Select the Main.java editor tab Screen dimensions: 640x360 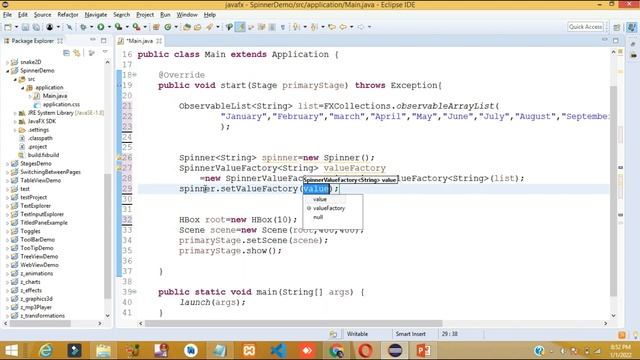point(139,41)
